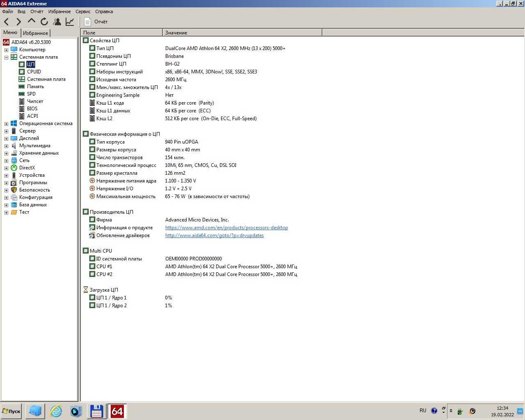Click the Тест benchmark icon
Viewport: 525px width, 420px height.
click(14, 212)
